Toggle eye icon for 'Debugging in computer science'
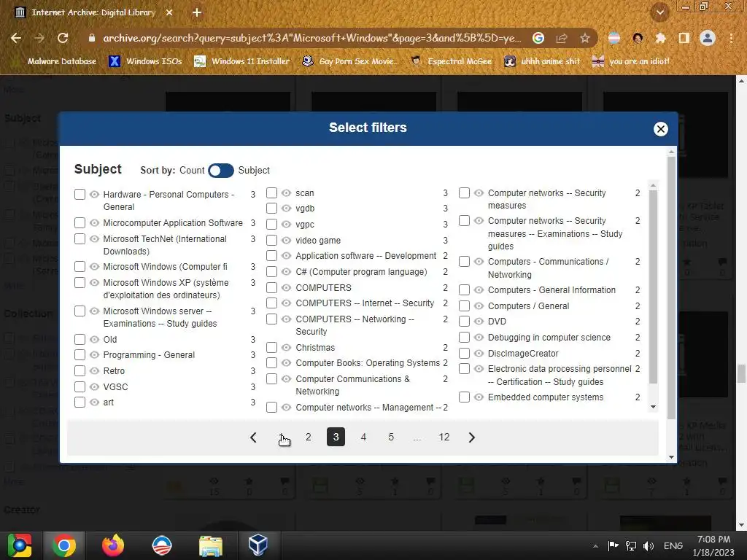 click(x=479, y=337)
